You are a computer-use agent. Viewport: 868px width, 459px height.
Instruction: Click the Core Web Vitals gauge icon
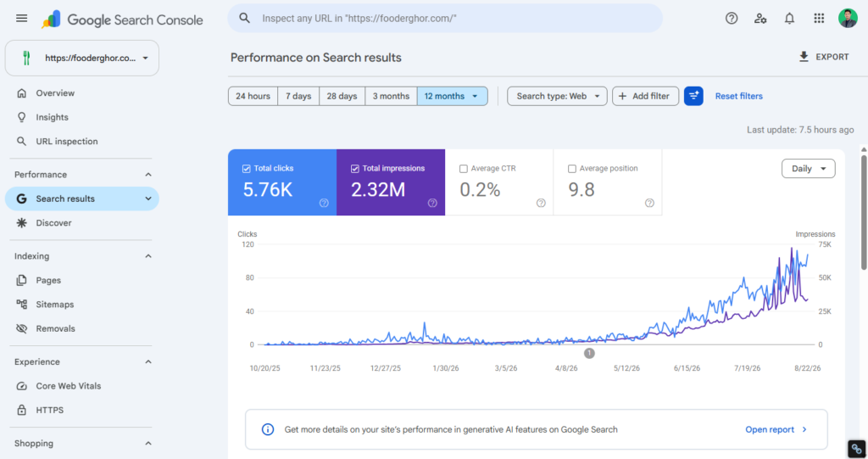click(21, 386)
